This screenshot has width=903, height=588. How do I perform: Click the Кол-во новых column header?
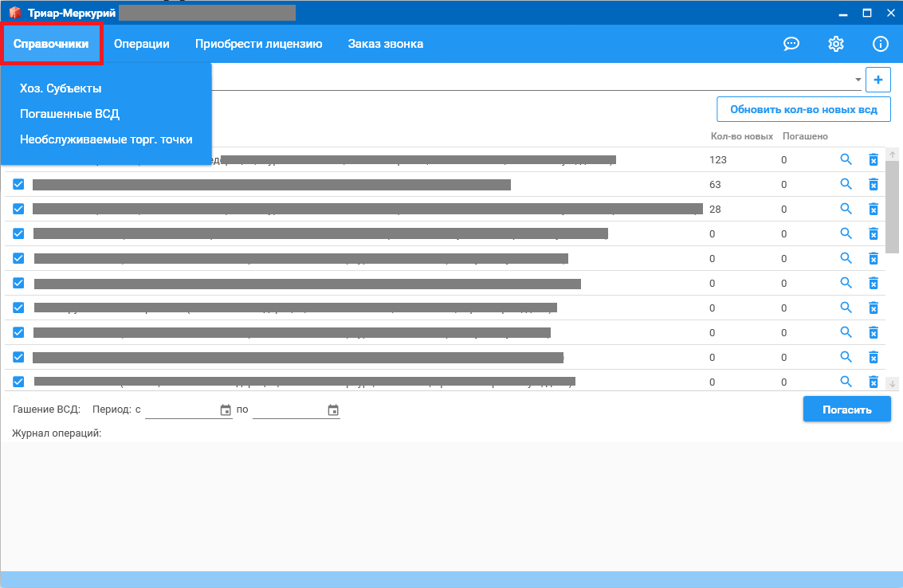(742, 136)
